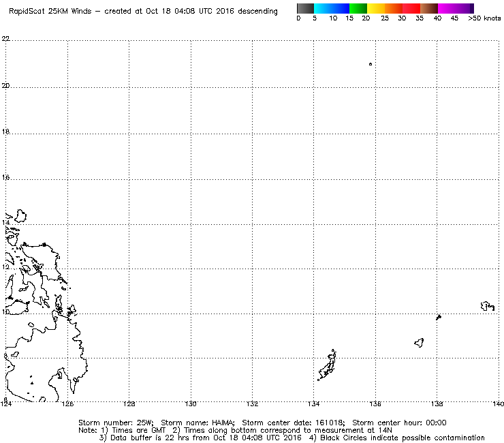This screenshot has height=443, width=504.
Task: Click the '35' legend scale label
Action: [420, 18]
